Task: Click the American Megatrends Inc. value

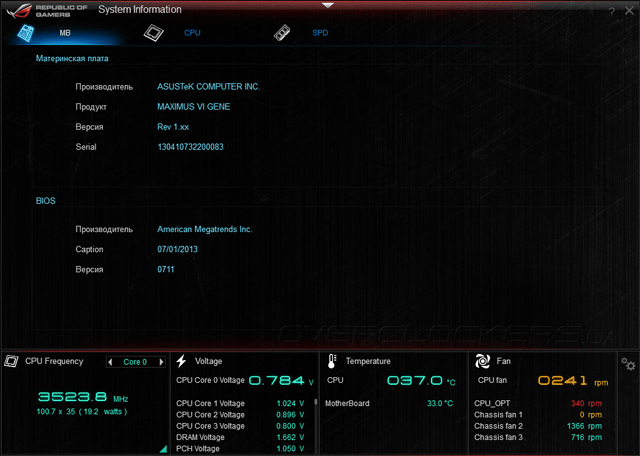Action: point(205,229)
